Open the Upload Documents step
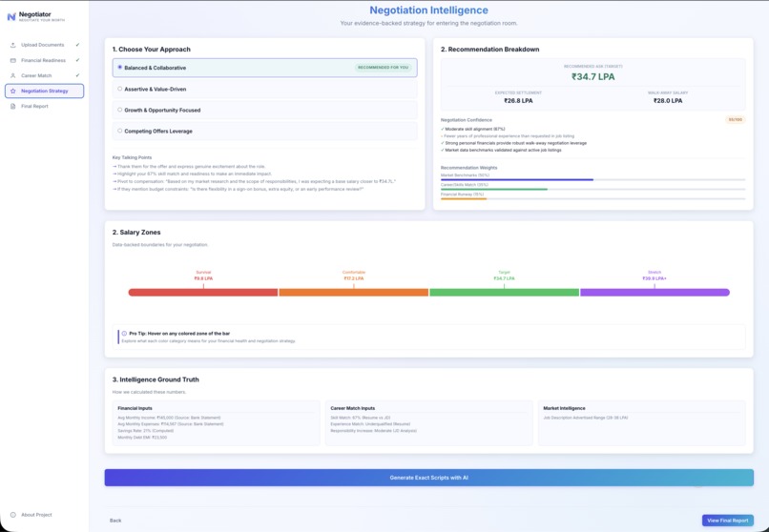Screen dimensions: 769x532 point(45,45)
